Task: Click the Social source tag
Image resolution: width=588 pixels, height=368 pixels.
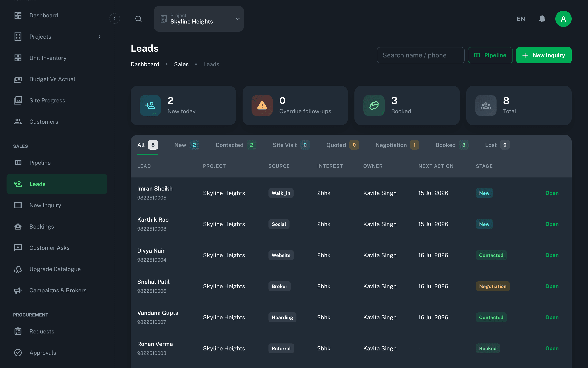Action: coord(279,224)
